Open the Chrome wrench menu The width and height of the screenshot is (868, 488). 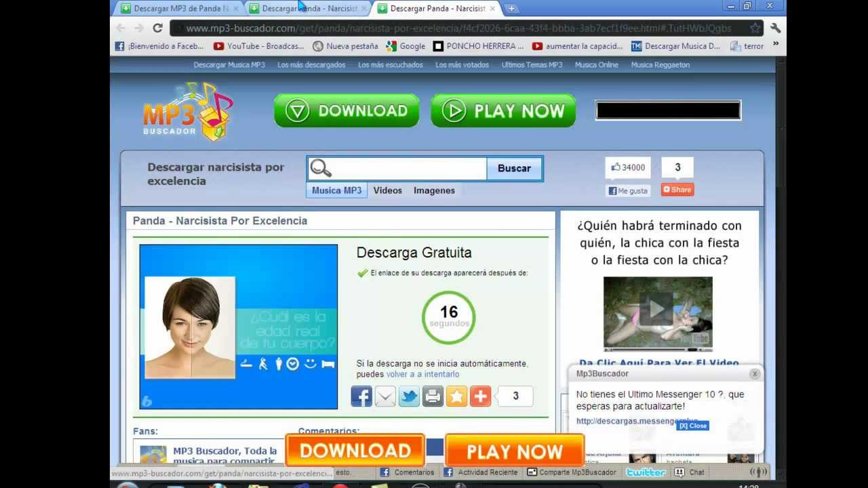point(776,28)
